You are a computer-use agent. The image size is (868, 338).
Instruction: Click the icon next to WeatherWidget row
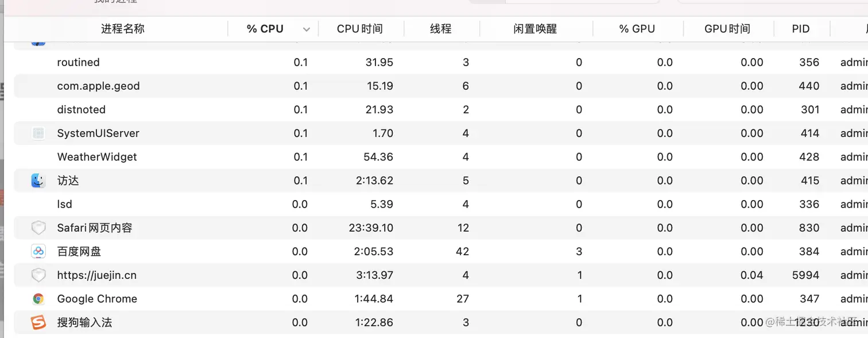point(38,156)
